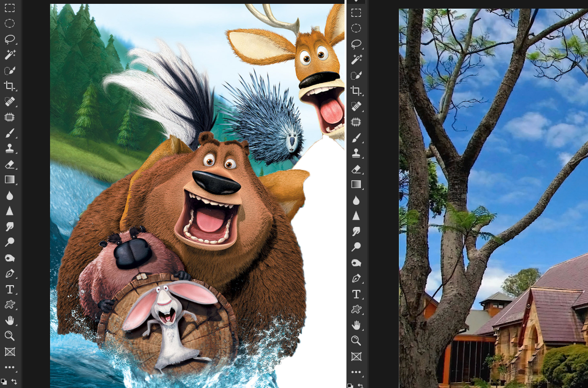The height and width of the screenshot is (388, 588).
Task: Select Rectangular Marquee tool beside tree photo
Action: point(356,13)
